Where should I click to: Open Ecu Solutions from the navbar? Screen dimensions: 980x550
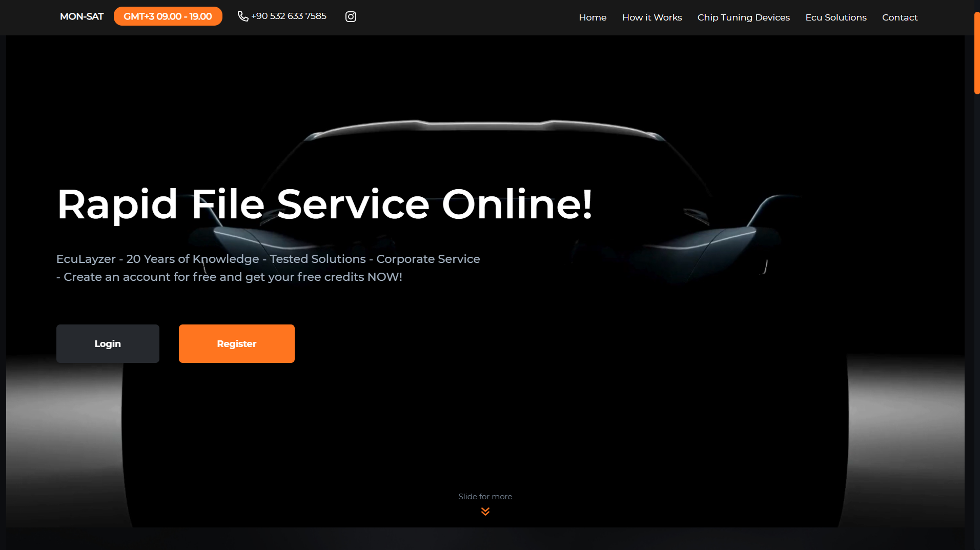(835, 17)
